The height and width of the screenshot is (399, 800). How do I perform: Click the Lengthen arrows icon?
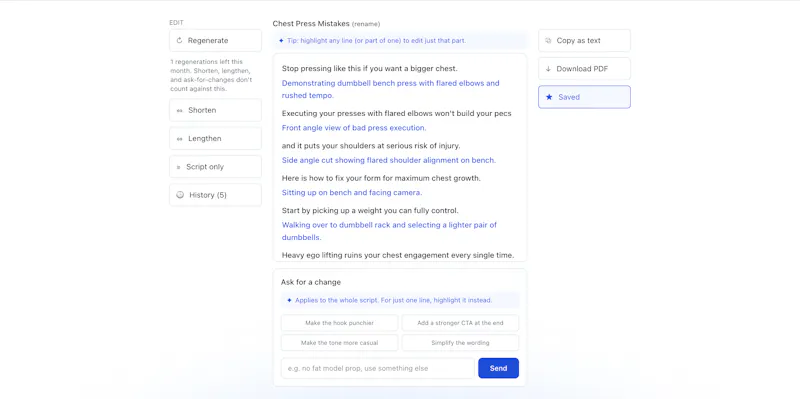point(180,139)
